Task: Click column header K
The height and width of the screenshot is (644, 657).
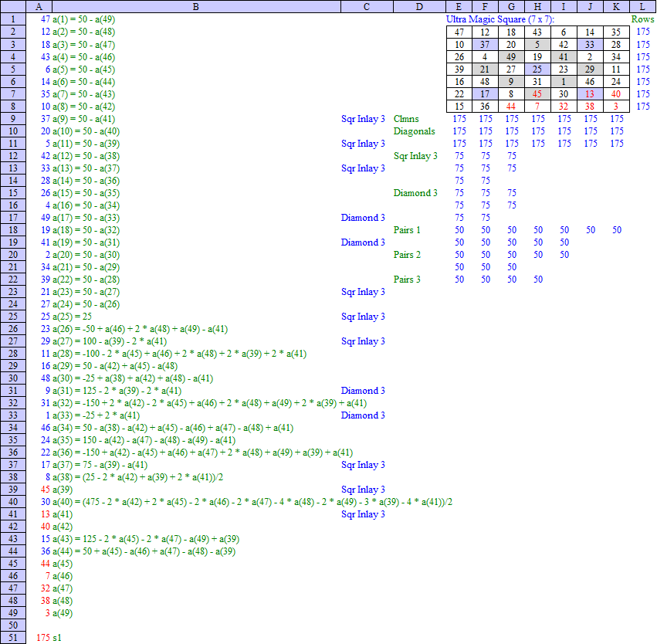Action: (616, 6)
